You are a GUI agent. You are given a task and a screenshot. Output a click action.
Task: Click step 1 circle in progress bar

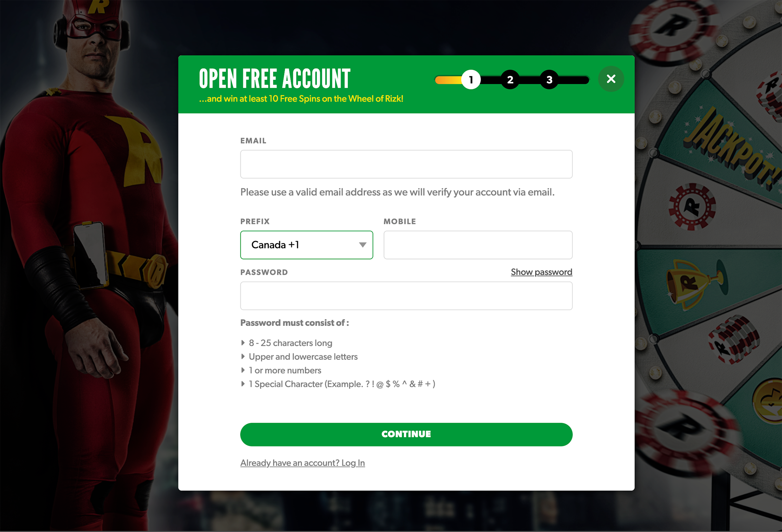(471, 80)
